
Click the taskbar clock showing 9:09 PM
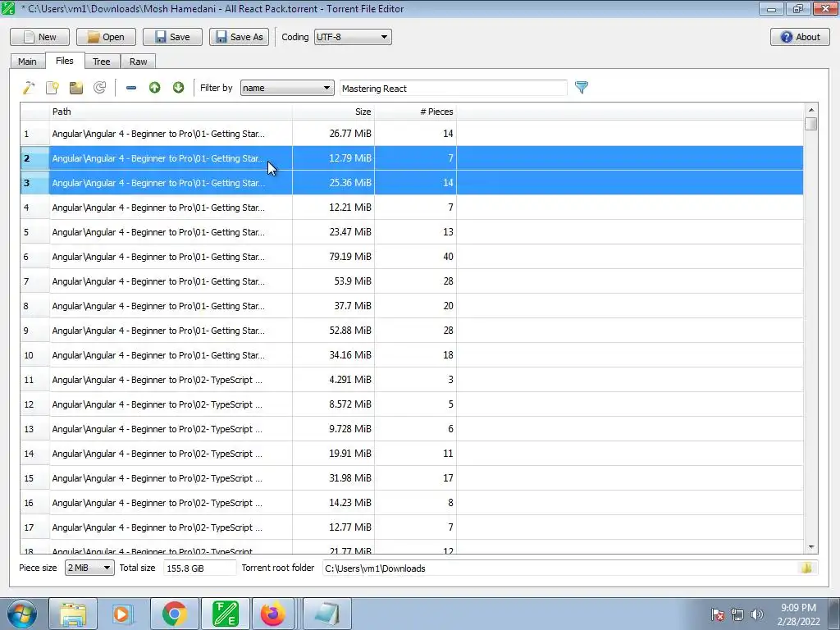pyautogui.click(x=798, y=614)
